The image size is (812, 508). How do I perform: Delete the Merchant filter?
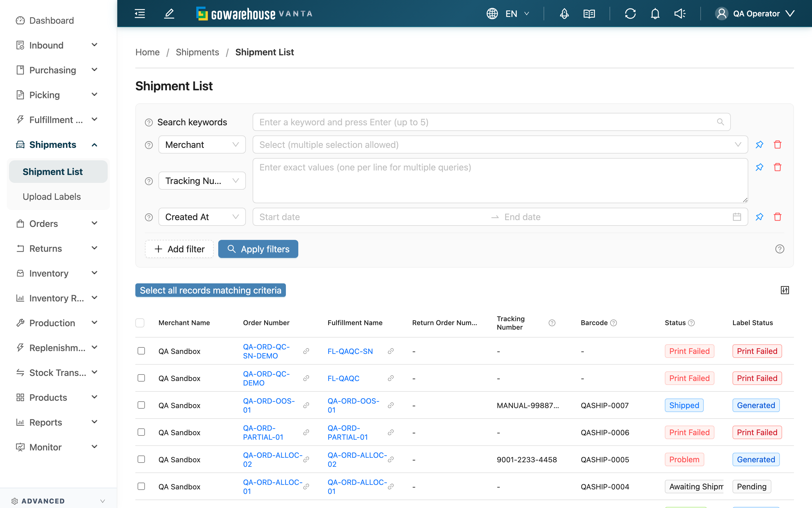pos(777,144)
